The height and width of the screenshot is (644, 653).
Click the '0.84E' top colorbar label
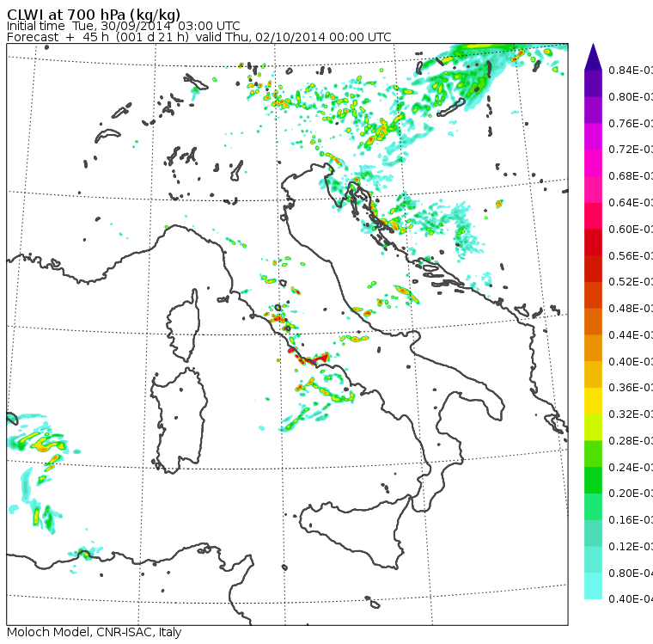click(x=631, y=70)
